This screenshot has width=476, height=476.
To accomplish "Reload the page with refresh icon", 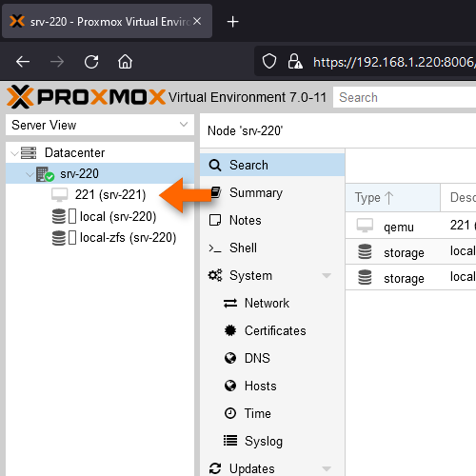I will [91, 62].
